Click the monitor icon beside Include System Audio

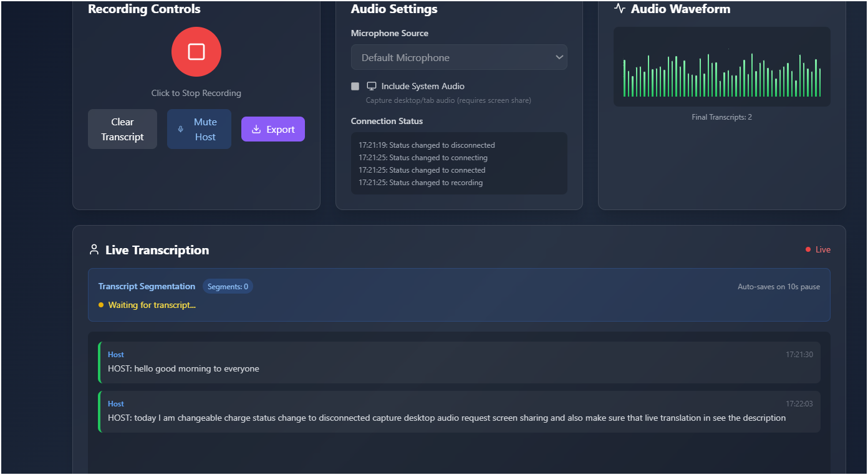pos(372,86)
